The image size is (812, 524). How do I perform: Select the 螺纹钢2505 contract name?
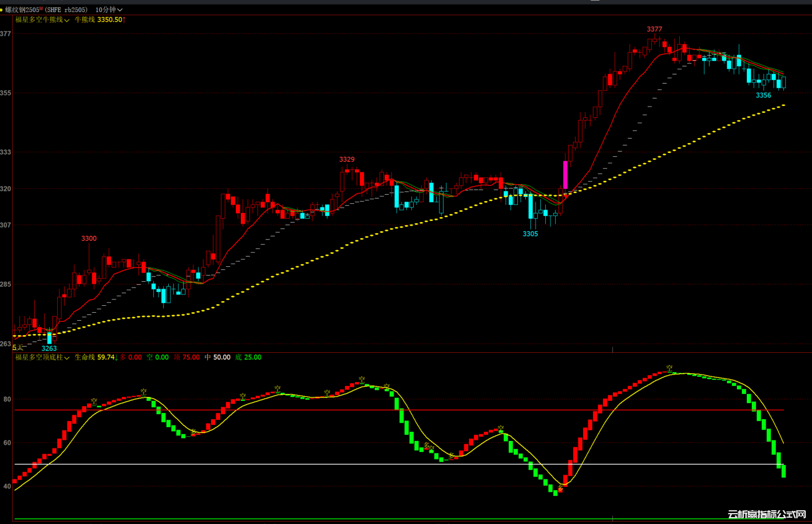click(x=22, y=10)
